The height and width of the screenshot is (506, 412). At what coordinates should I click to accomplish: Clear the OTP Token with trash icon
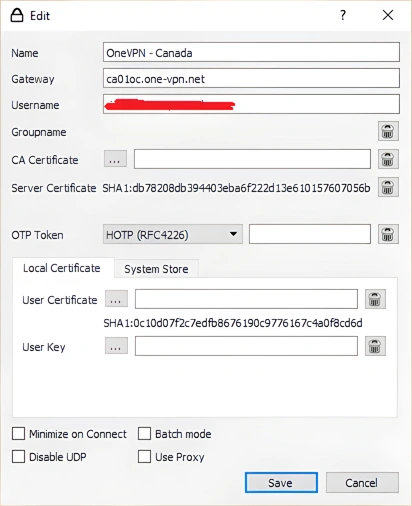(x=388, y=234)
